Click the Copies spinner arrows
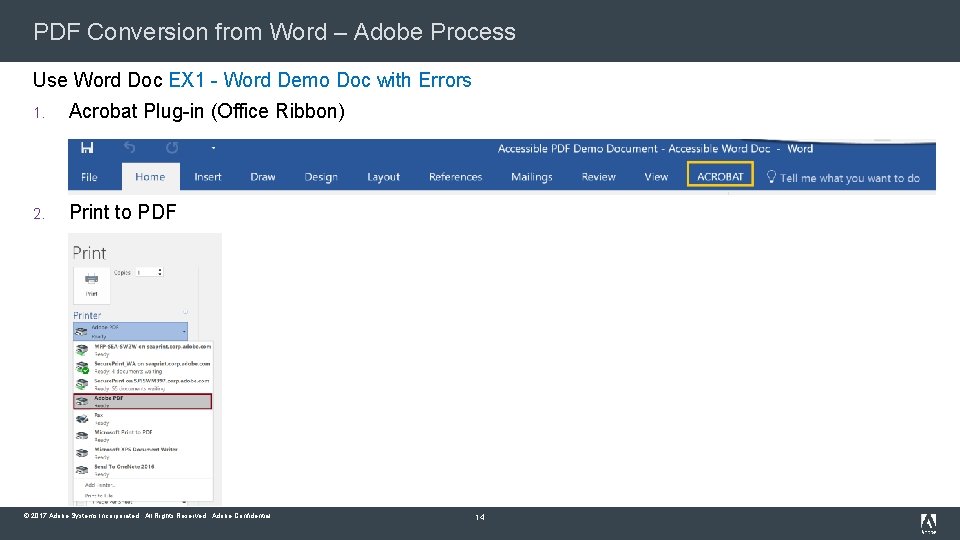This screenshot has width=960, height=540. pos(160,272)
